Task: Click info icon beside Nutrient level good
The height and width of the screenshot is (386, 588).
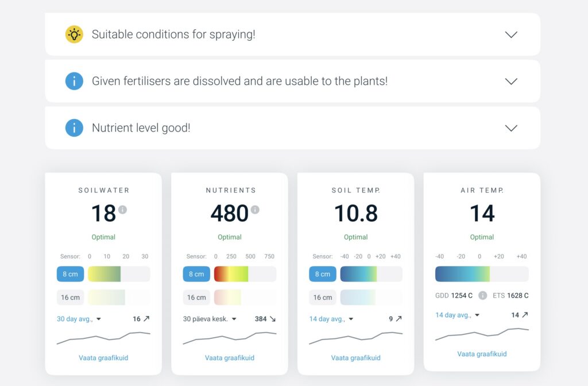Action: pyautogui.click(x=74, y=128)
